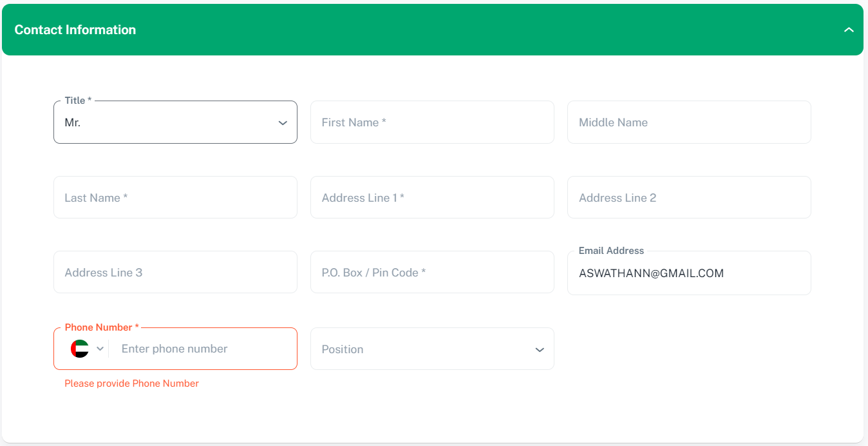This screenshot has height=446, width=868.
Task: Open the Position dropdown
Action: [425, 349]
